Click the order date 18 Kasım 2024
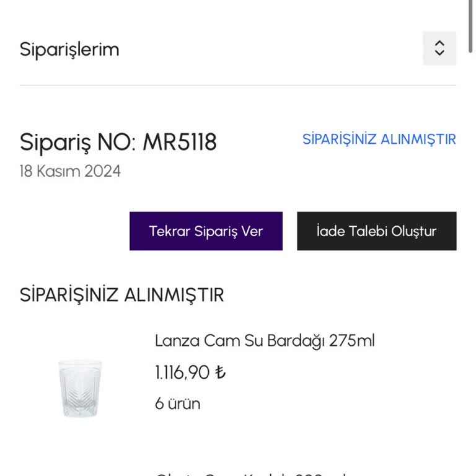This screenshot has height=476, width=476. click(70, 171)
